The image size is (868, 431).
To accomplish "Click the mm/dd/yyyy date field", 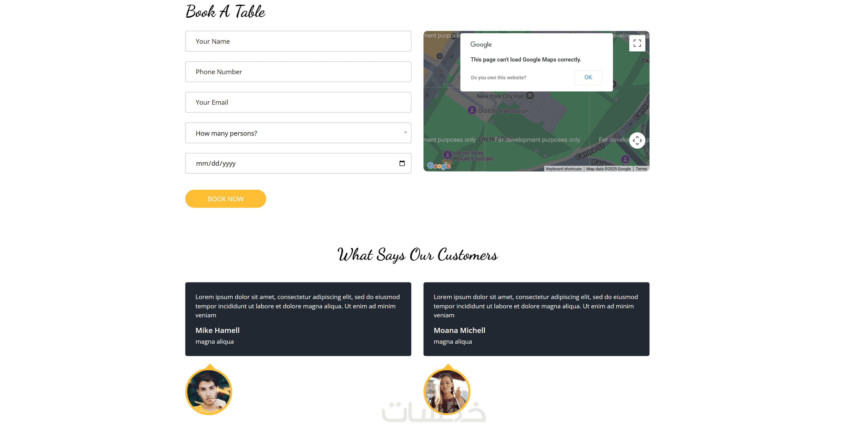I will tap(290, 163).
